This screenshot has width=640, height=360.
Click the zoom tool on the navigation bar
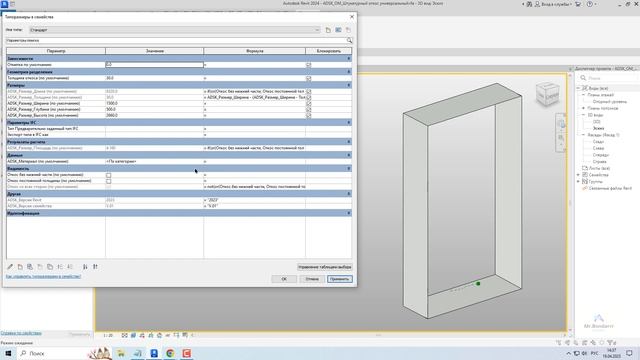tap(561, 138)
